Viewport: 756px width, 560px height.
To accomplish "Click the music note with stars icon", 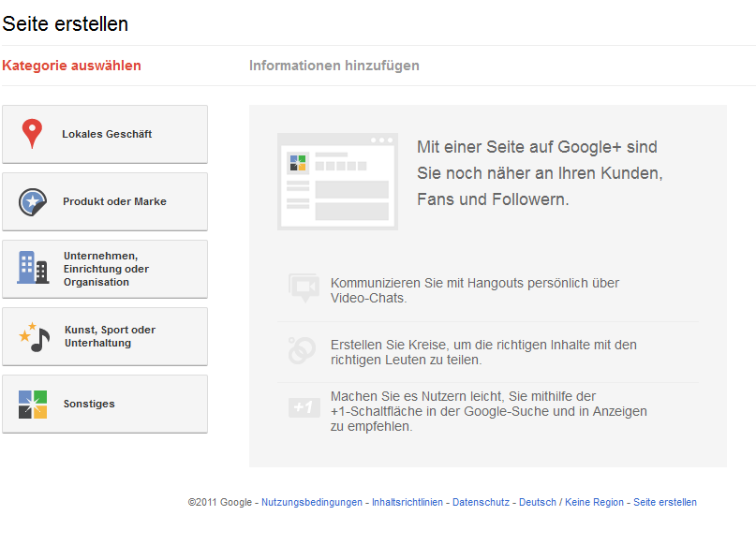I will (34, 337).
